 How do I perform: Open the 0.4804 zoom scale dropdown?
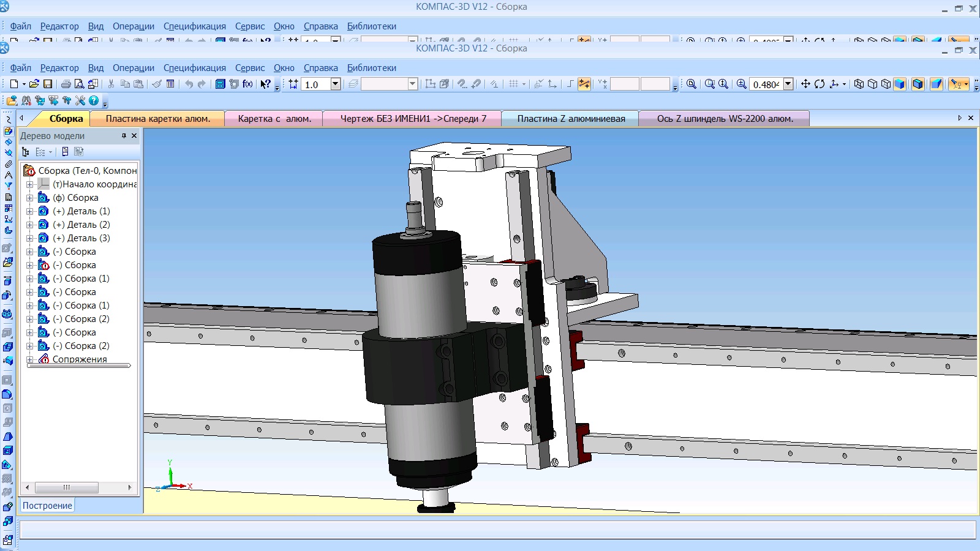(x=788, y=84)
